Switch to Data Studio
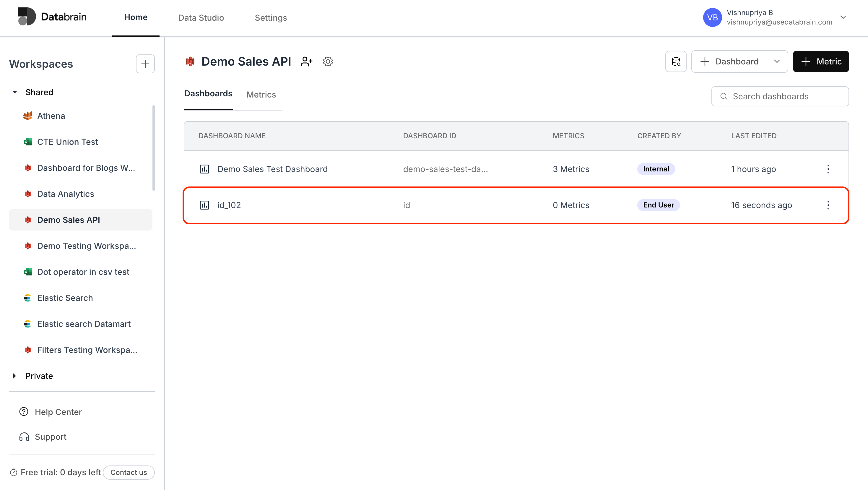Screen dimensions: 868x490 click(x=201, y=17)
